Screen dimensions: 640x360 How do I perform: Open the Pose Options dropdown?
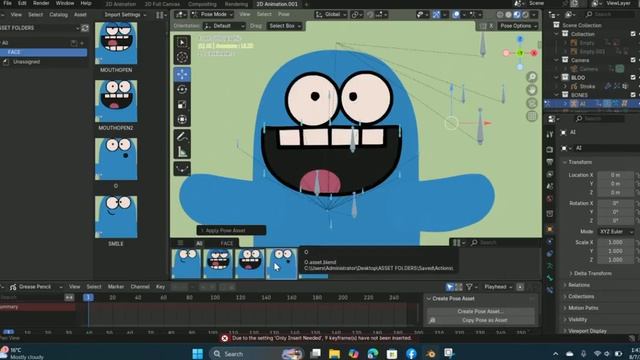coord(518,26)
